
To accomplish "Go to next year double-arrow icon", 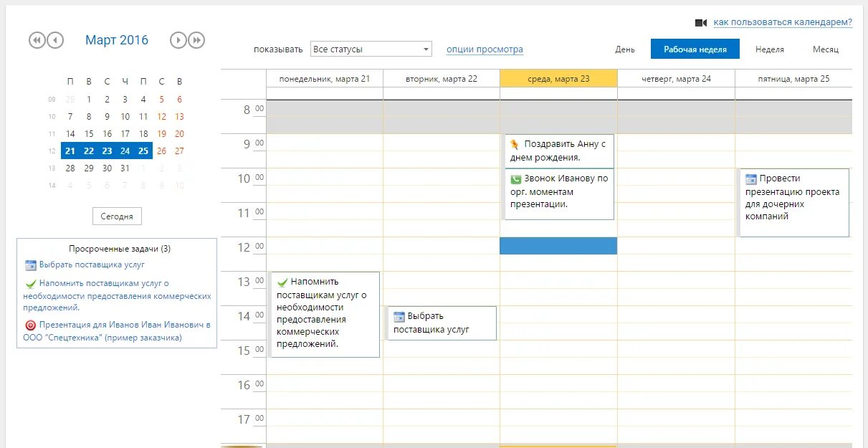I will [197, 40].
